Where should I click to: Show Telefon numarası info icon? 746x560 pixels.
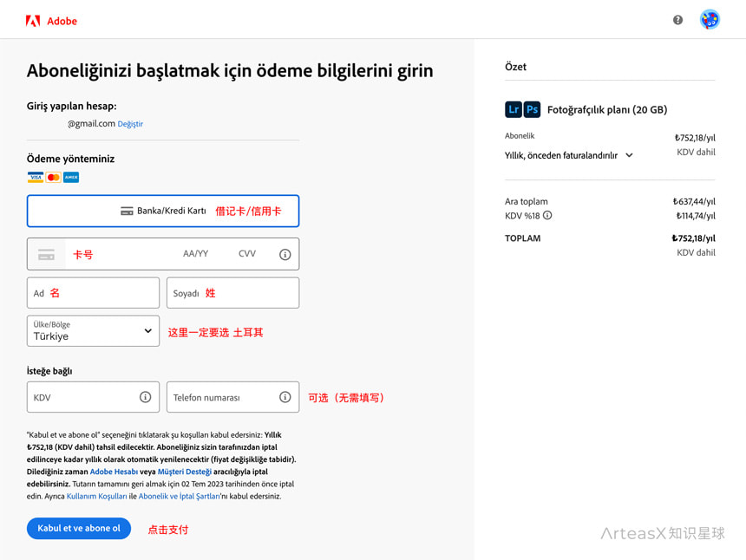pos(285,396)
